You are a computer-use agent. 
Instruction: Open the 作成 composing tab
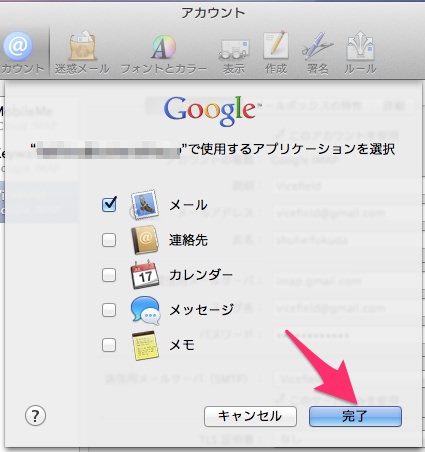pyautogui.click(x=276, y=53)
